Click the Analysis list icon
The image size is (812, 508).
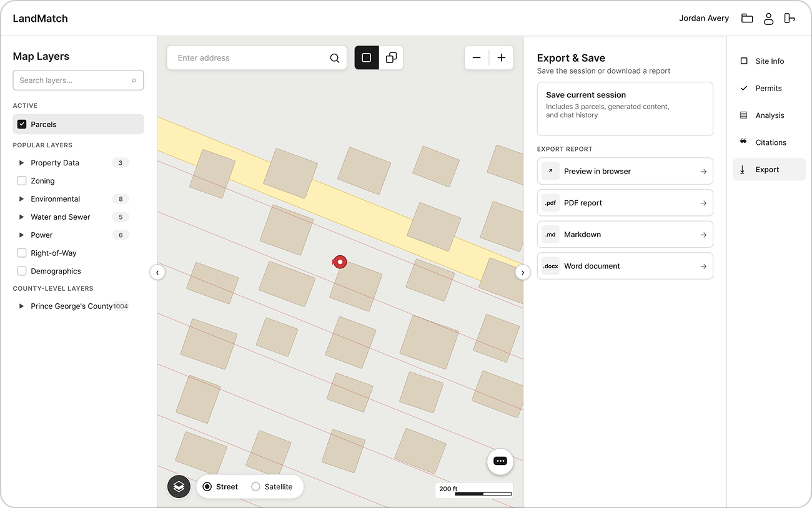click(x=744, y=115)
